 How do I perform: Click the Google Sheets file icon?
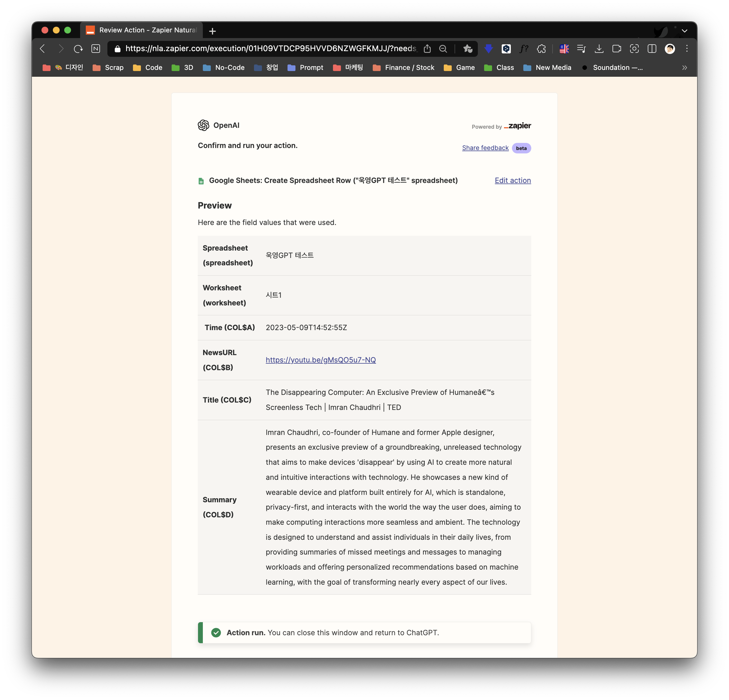pos(201,181)
